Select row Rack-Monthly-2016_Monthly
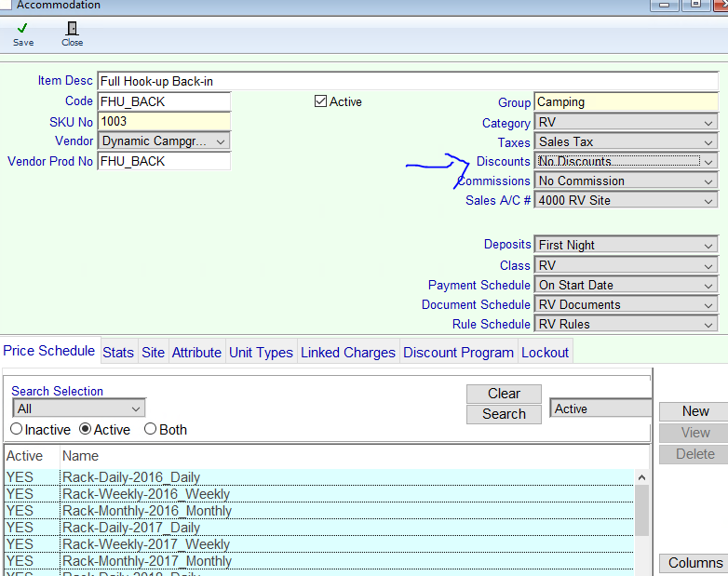Image resolution: width=728 pixels, height=576 pixels. point(319,511)
